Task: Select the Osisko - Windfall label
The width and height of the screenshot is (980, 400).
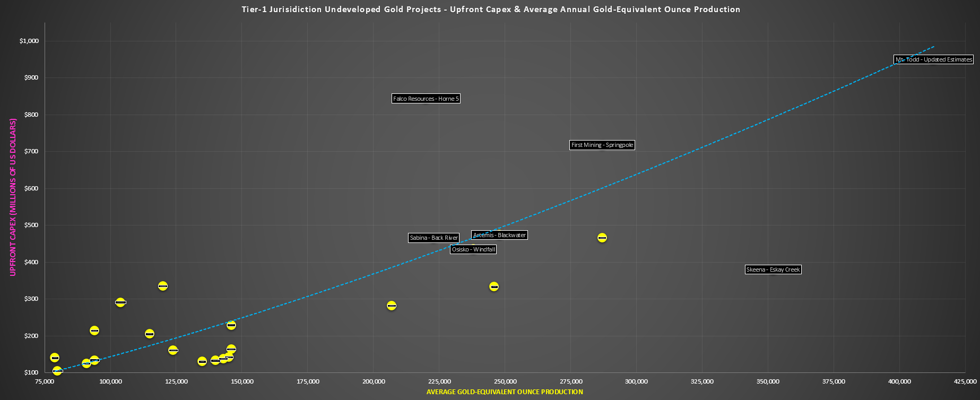Action: [x=473, y=249]
